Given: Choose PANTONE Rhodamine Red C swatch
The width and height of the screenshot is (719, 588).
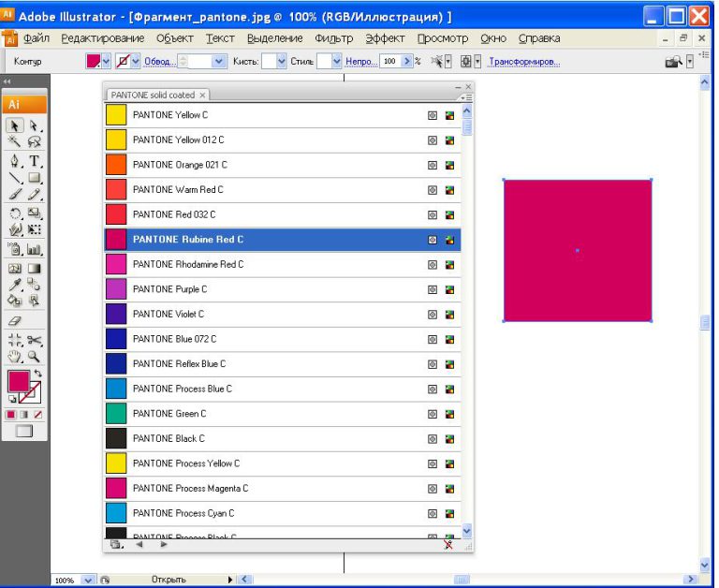Looking at the screenshot, I should tap(283, 265).
